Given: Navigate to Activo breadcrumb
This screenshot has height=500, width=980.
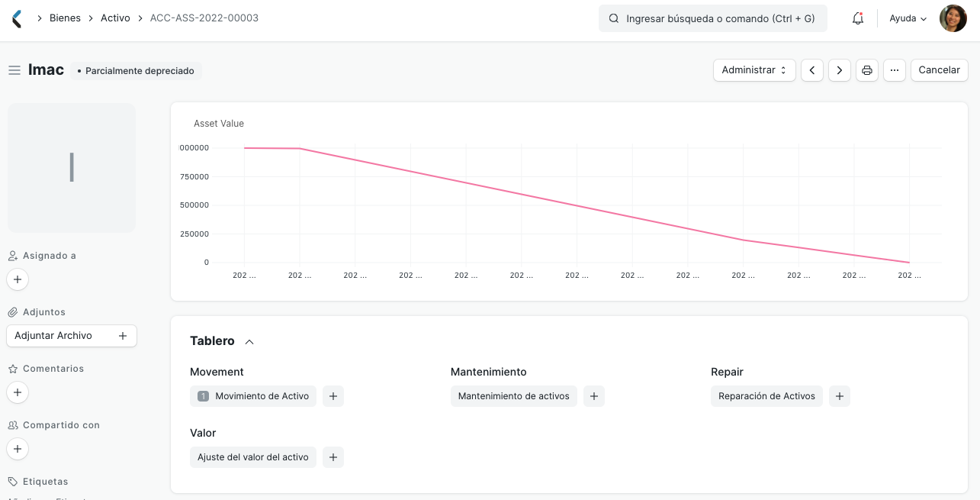Looking at the screenshot, I should click(x=115, y=18).
